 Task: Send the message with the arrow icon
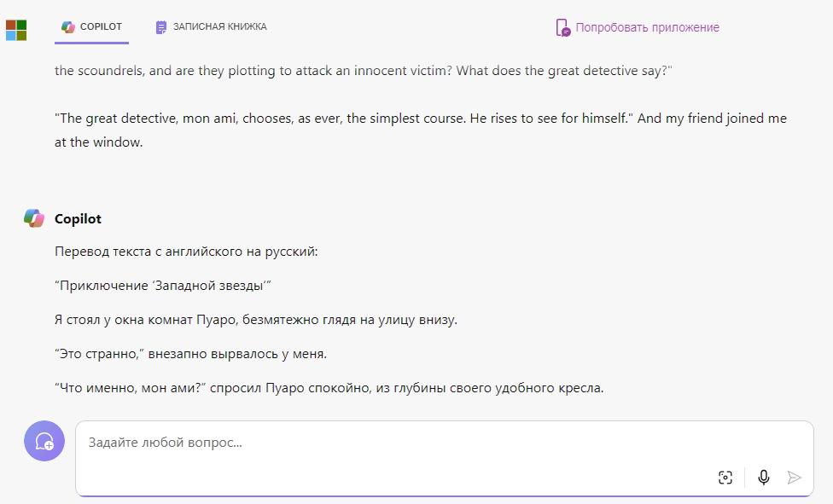[x=794, y=478]
